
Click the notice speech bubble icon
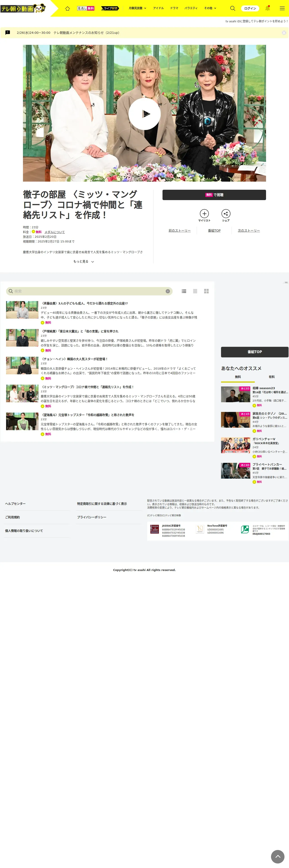tap(8, 33)
